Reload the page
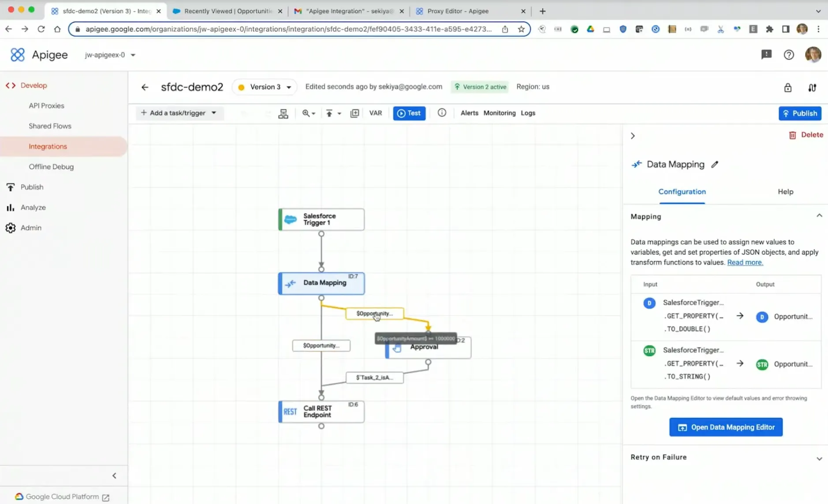Screen dimensions: 828x504 pos(41,29)
